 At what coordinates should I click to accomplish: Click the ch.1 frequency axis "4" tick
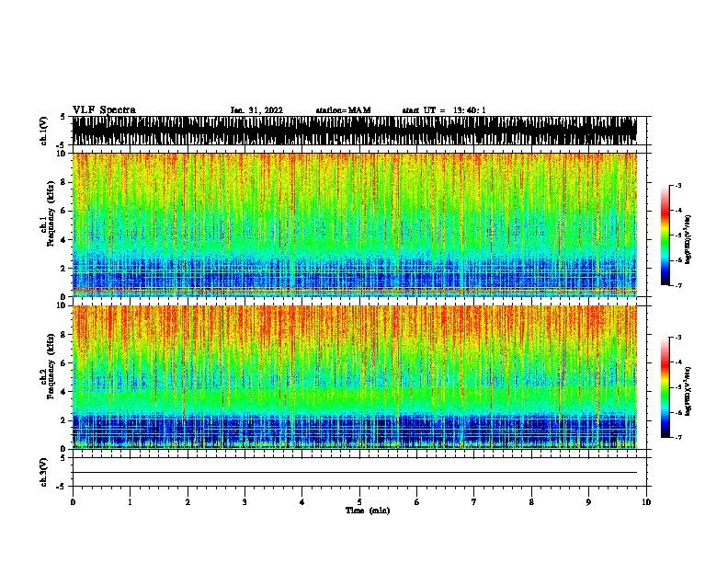pos(63,240)
